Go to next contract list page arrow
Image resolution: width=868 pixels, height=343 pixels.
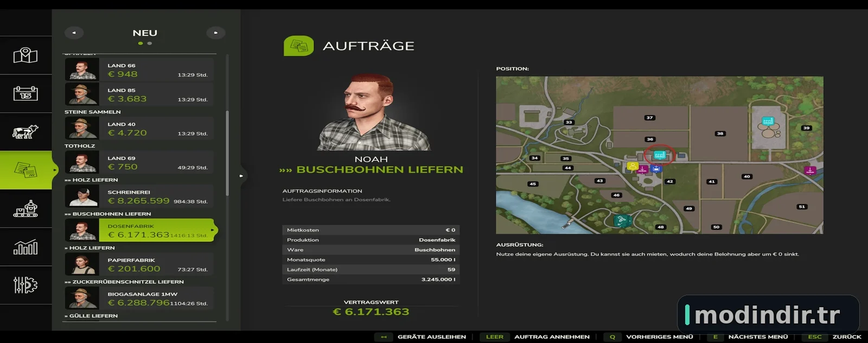215,33
